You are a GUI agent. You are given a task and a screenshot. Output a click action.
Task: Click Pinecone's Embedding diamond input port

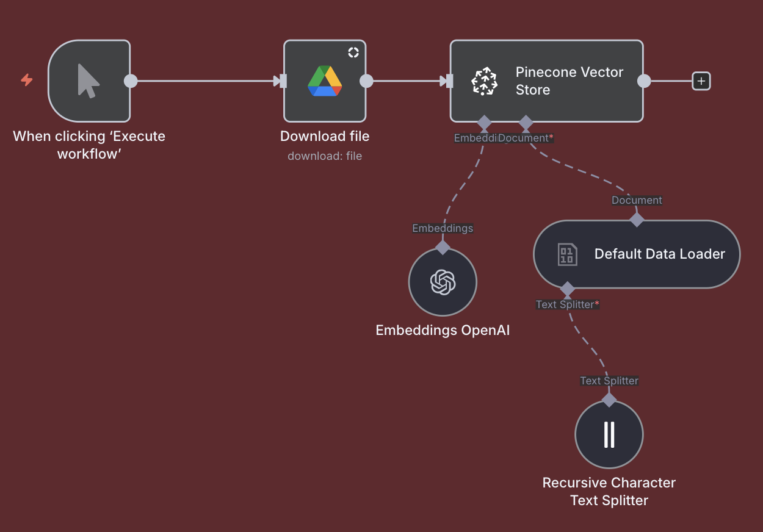click(x=484, y=123)
